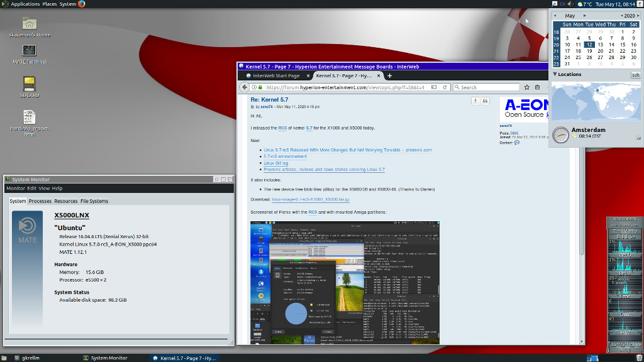Close the InterWeb Start Page tab
This screenshot has width=644, height=362.
click(308, 75)
